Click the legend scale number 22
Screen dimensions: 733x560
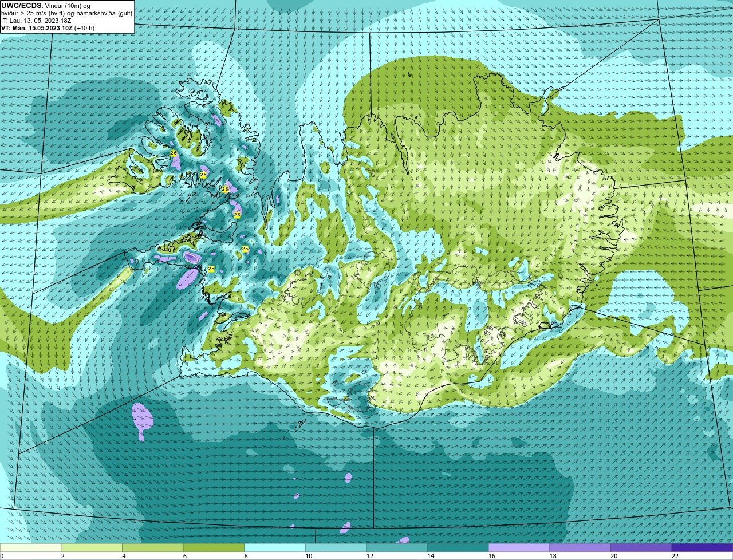(x=675, y=556)
